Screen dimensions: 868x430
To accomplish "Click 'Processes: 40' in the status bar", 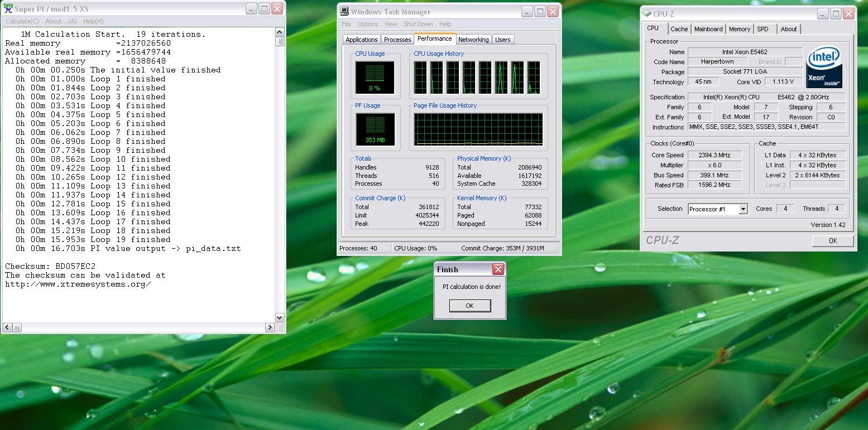I will click(x=358, y=248).
